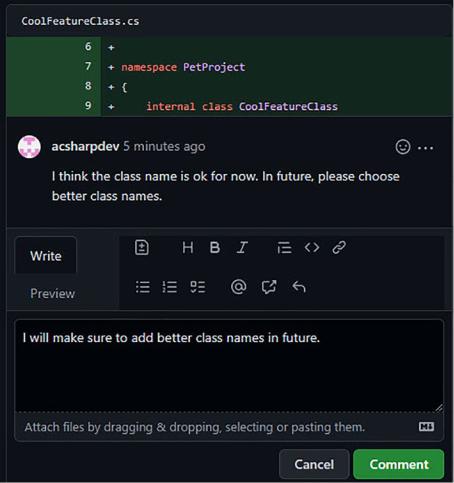Select the Write tab
The height and width of the screenshot is (483, 454).
(x=46, y=256)
